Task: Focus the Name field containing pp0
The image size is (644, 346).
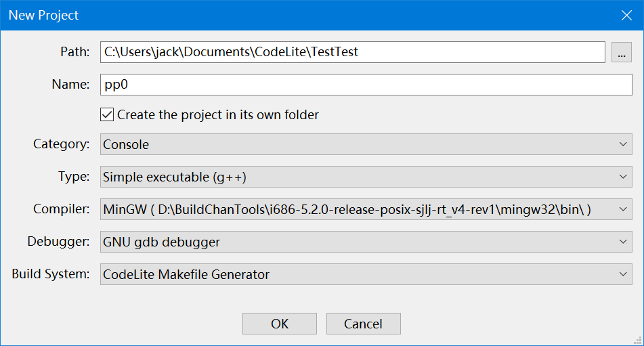Action: [366, 85]
